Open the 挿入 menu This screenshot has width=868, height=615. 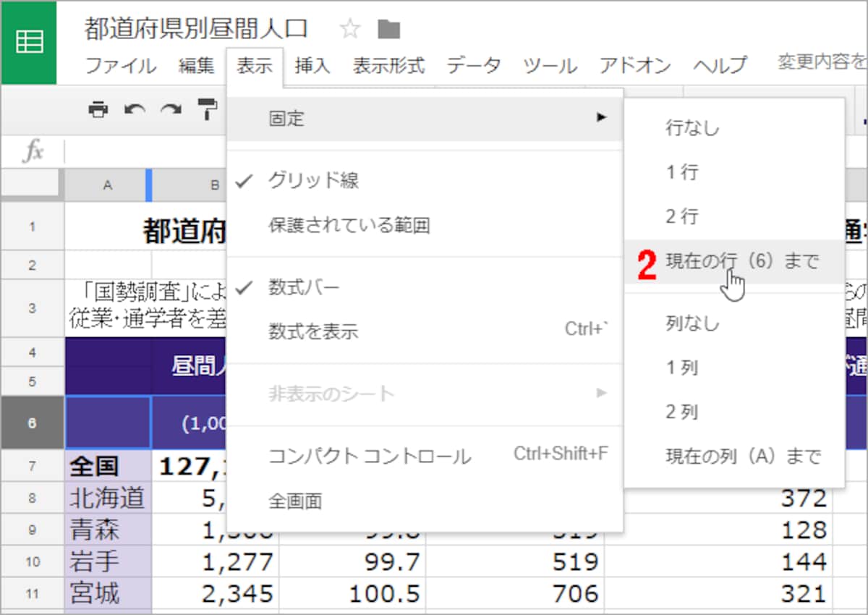pos(312,66)
